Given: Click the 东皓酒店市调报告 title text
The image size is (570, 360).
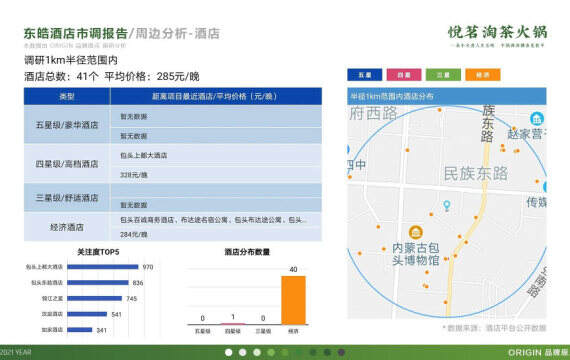Looking at the screenshot, I should click(76, 33).
